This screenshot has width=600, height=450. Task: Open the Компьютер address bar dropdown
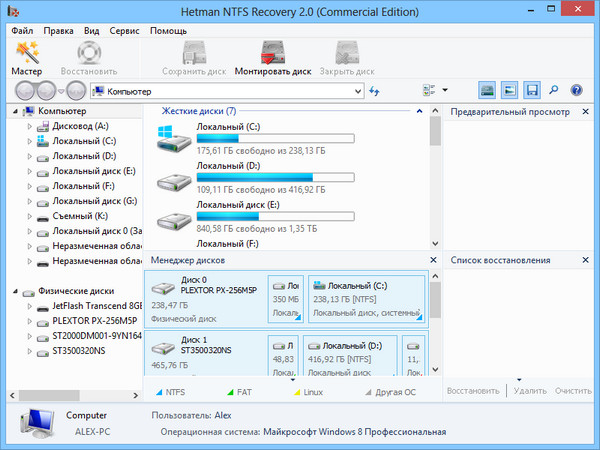[x=358, y=92]
